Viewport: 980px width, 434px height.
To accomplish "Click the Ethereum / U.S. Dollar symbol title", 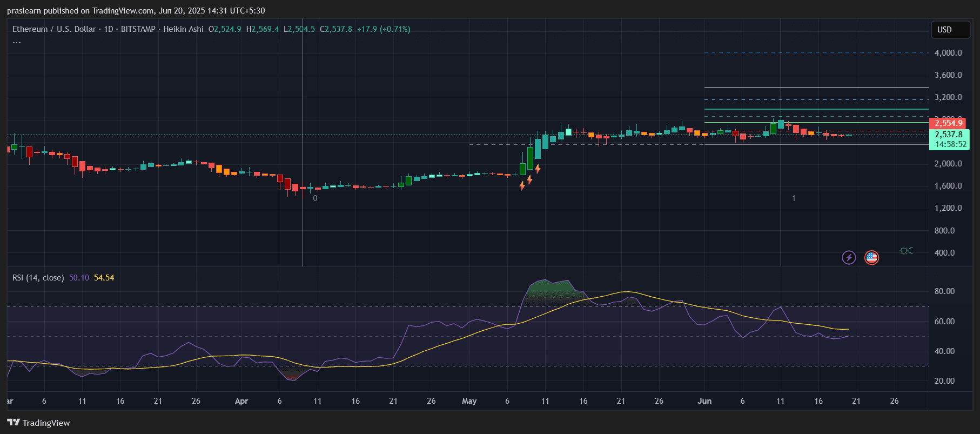I will click(54, 29).
